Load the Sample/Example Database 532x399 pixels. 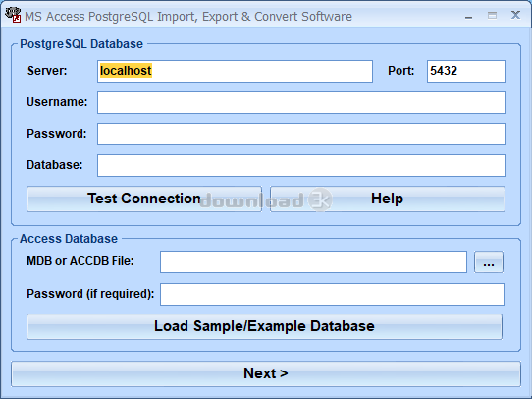click(264, 326)
